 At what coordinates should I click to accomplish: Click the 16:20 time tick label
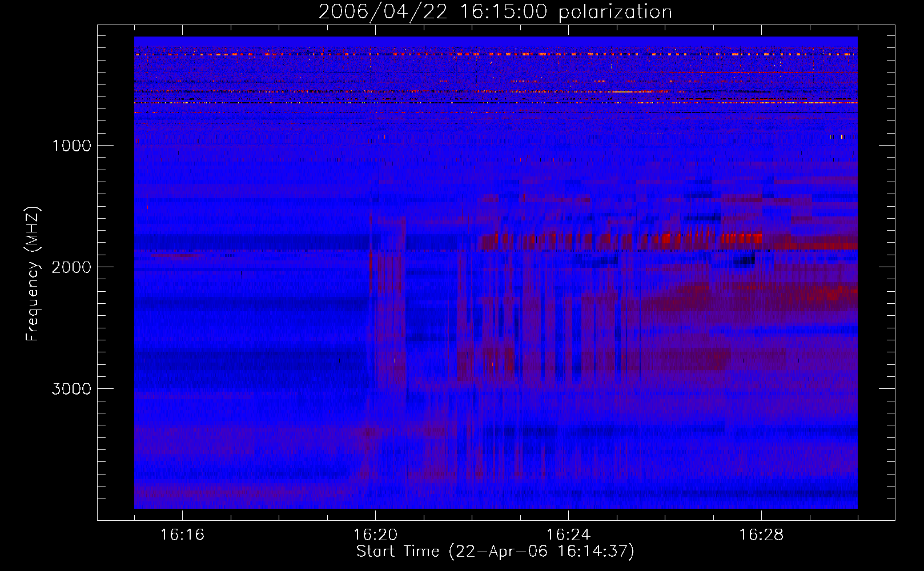(x=375, y=535)
